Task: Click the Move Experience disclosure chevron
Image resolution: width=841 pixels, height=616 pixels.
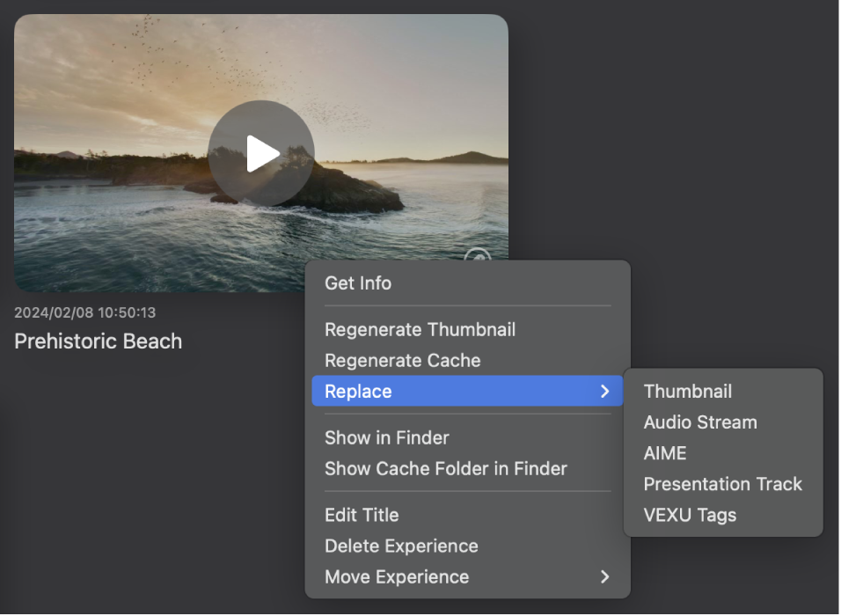Action: (x=604, y=576)
